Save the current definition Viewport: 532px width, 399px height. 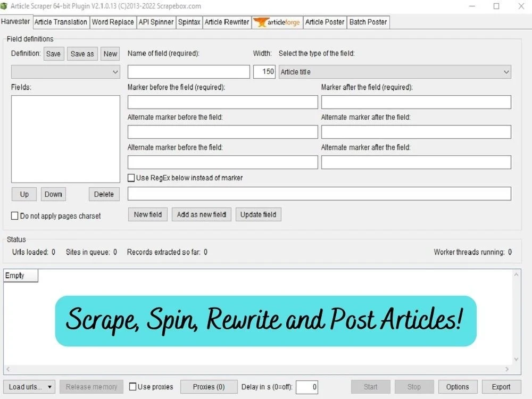pyautogui.click(x=53, y=53)
